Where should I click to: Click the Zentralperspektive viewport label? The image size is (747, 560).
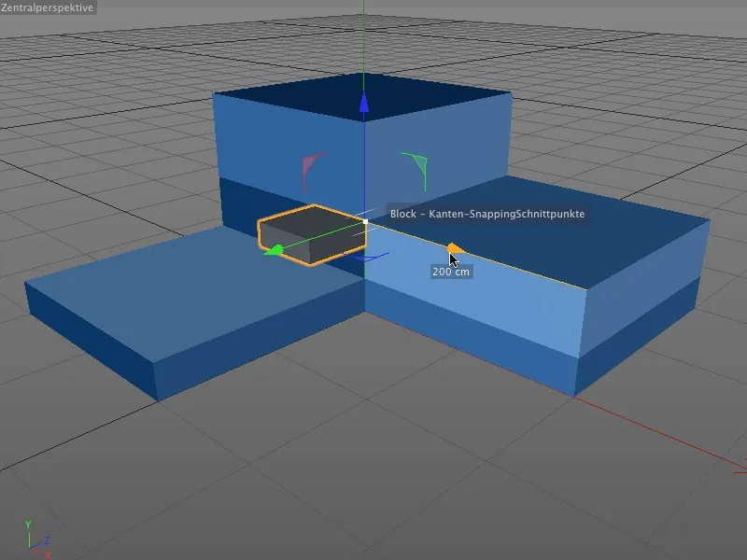point(47,9)
